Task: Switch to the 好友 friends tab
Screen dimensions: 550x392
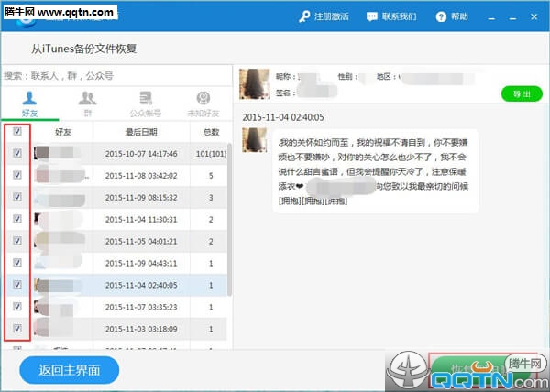Action: click(x=29, y=104)
